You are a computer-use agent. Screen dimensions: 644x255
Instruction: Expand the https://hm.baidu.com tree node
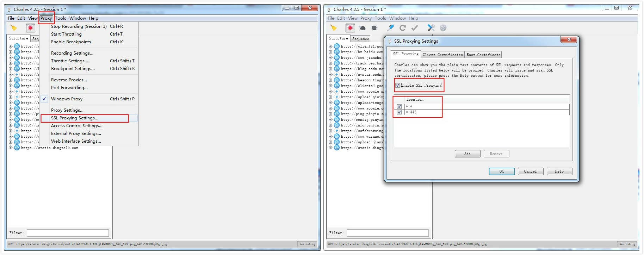(330, 52)
